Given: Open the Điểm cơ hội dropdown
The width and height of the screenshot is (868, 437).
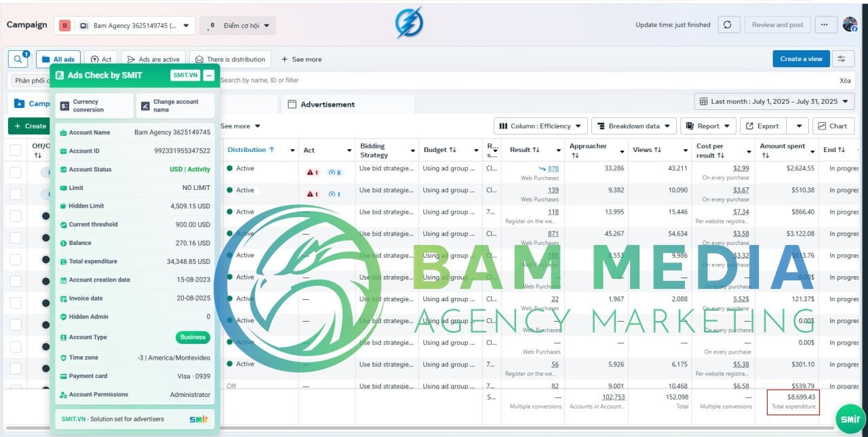Looking at the screenshot, I should pyautogui.click(x=237, y=26).
